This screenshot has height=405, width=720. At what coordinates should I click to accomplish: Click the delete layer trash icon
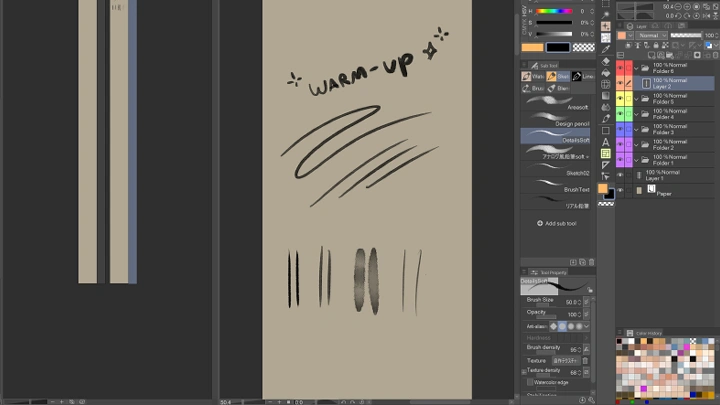[716, 56]
